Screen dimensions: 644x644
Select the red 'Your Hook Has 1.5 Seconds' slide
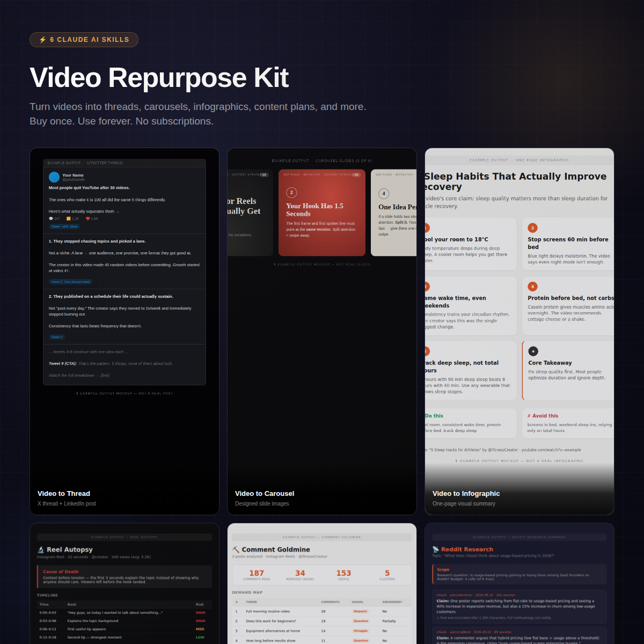322,213
